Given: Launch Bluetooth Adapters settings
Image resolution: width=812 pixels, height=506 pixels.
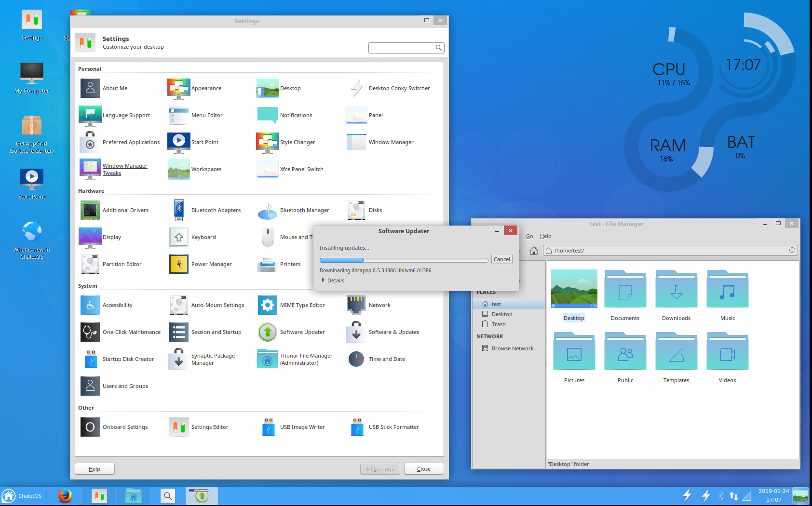Looking at the screenshot, I should point(179,211).
